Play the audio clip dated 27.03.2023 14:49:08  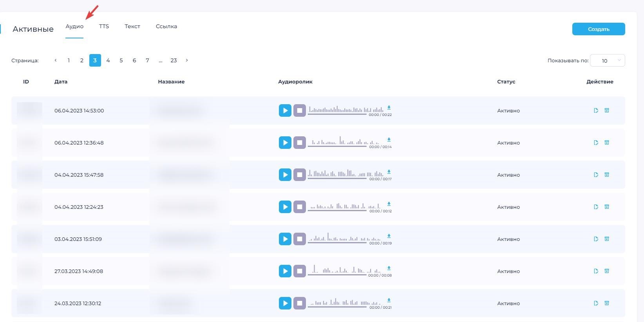coord(285,271)
